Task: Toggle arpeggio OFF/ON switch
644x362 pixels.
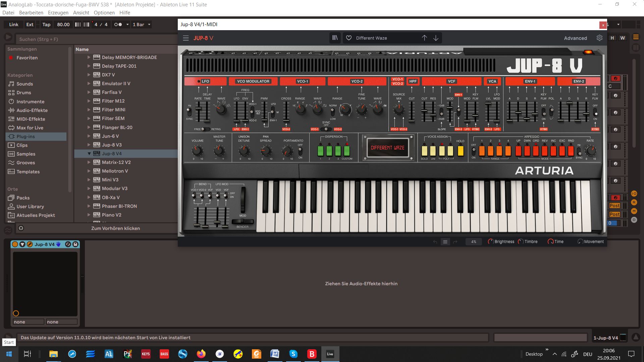Action: [x=474, y=151]
